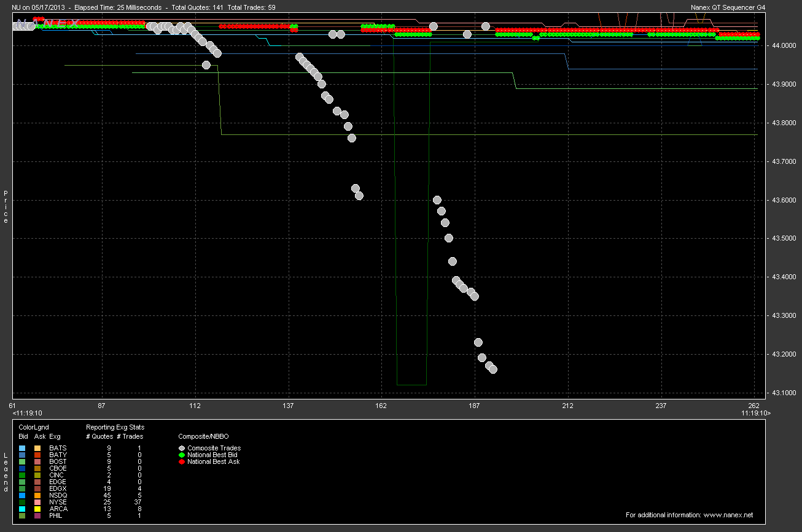Click the vertical 'Legend' panel label
Viewport: 802px width, 532px height.
(6, 472)
